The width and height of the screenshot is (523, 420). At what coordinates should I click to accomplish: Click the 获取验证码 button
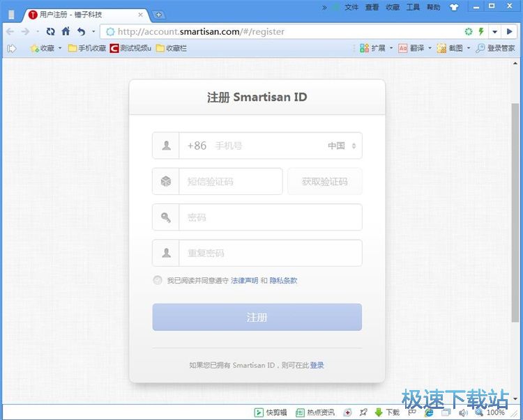[x=324, y=182]
